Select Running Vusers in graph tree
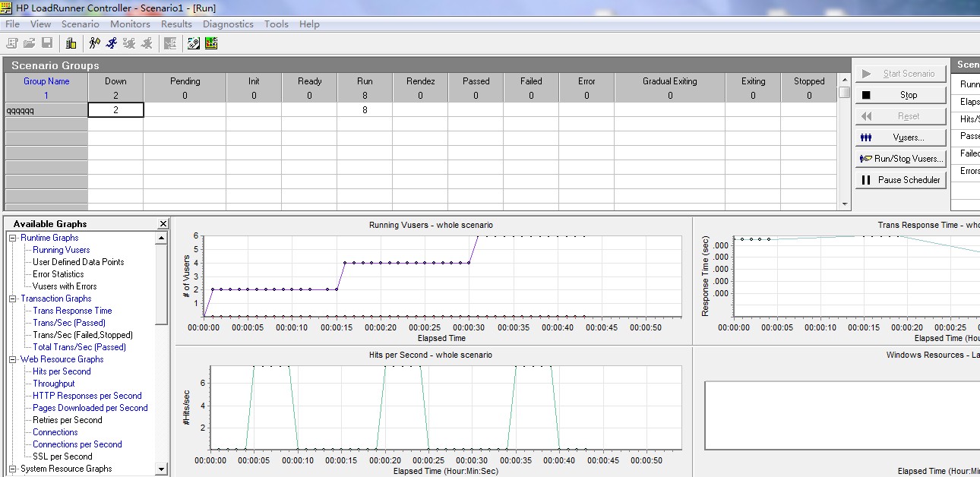This screenshot has height=477, width=980. [62, 250]
